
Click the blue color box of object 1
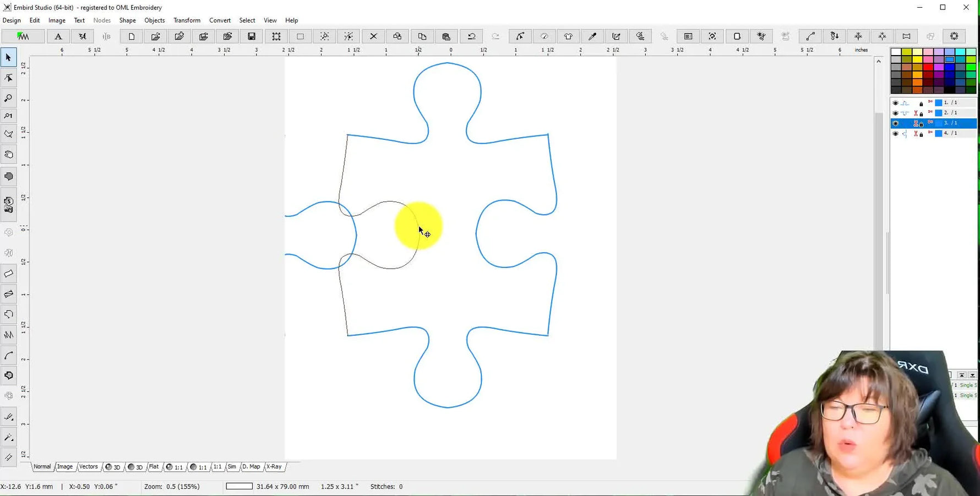coord(939,103)
